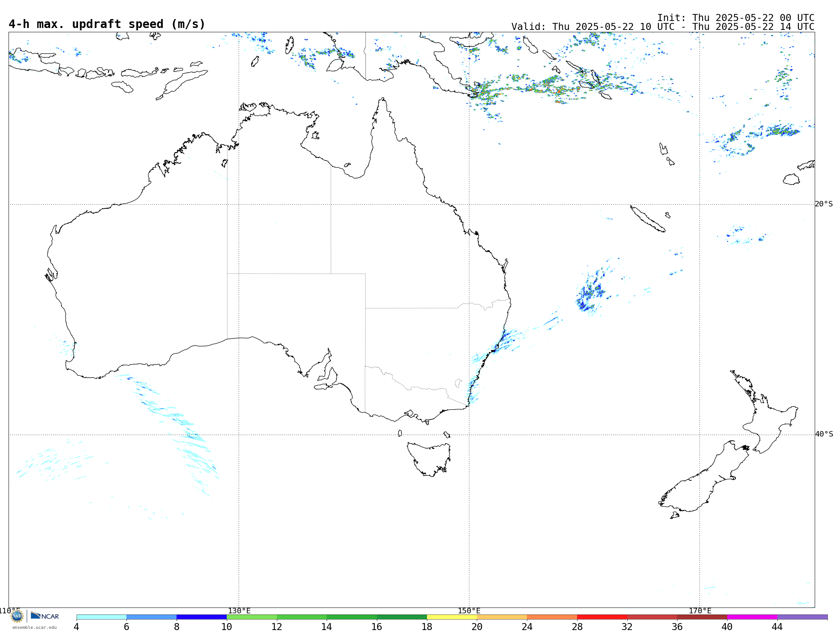
Task: Click the 150°E longitude label
Action: point(469,611)
